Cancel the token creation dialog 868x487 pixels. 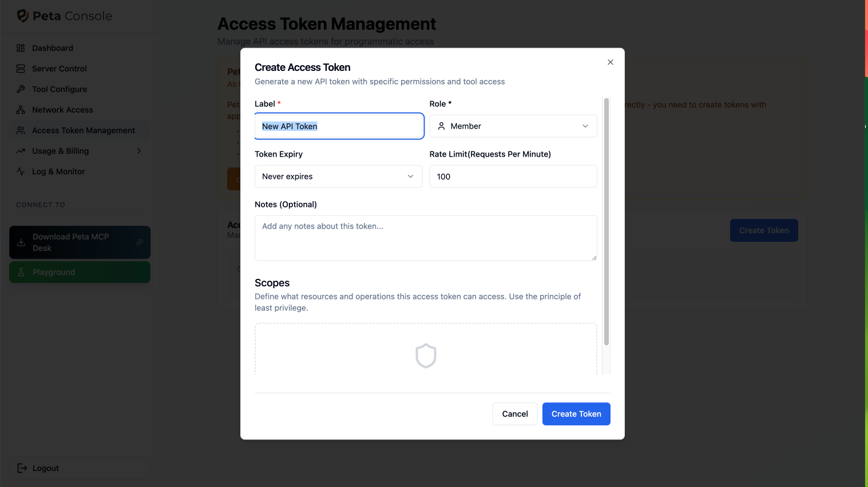514,414
